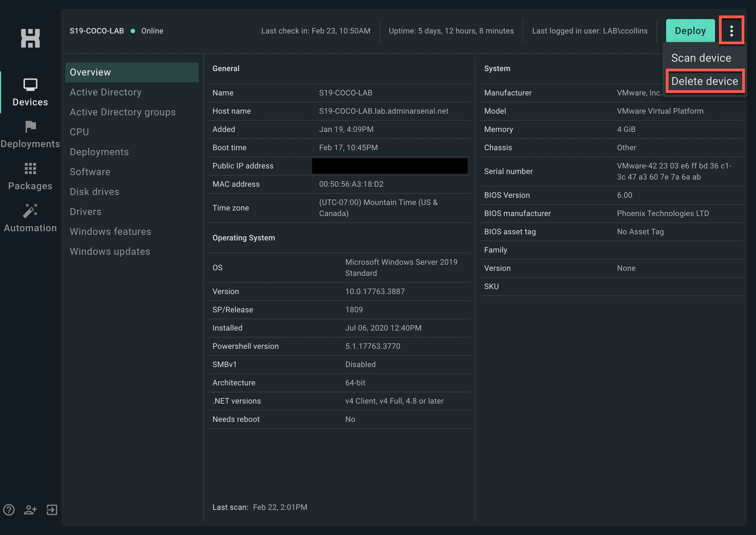The width and height of the screenshot is (756, 535).
Task: Select host name S19-COCO-LAB.lab.adminarsenal.net
Action: [384, 111]
